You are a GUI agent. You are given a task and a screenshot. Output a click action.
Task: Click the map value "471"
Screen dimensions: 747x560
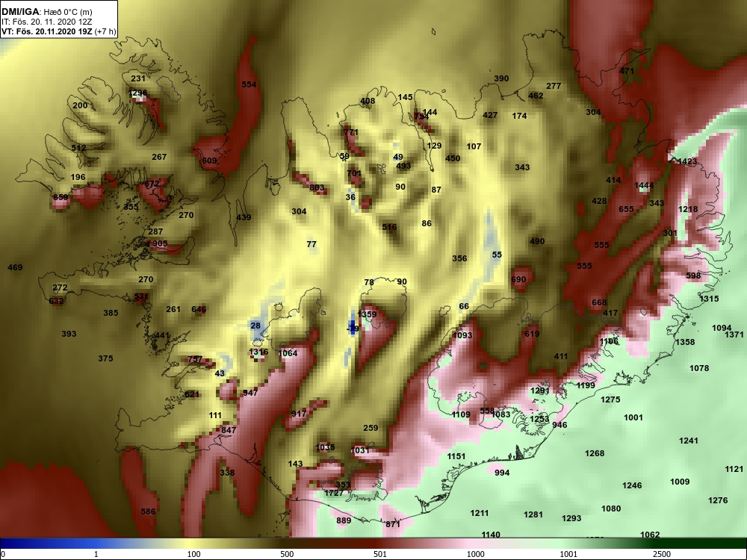[627, 71]
